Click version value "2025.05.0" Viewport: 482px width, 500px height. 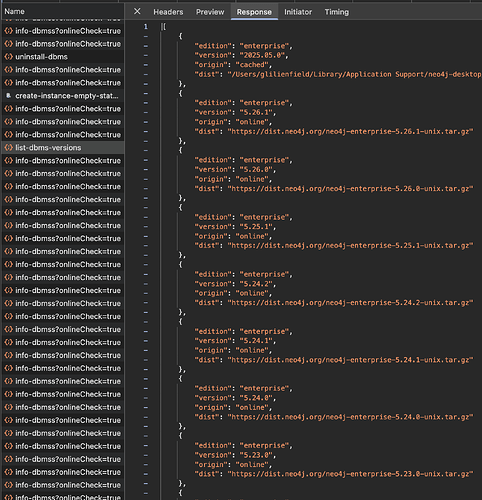click(x=262, y=55)
